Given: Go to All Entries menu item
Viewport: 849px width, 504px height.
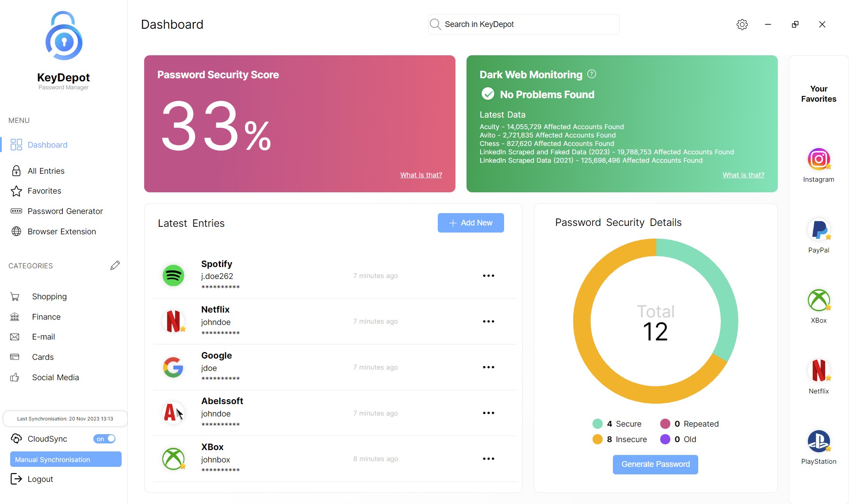Looking at the screenshot, I should (46, 171).
